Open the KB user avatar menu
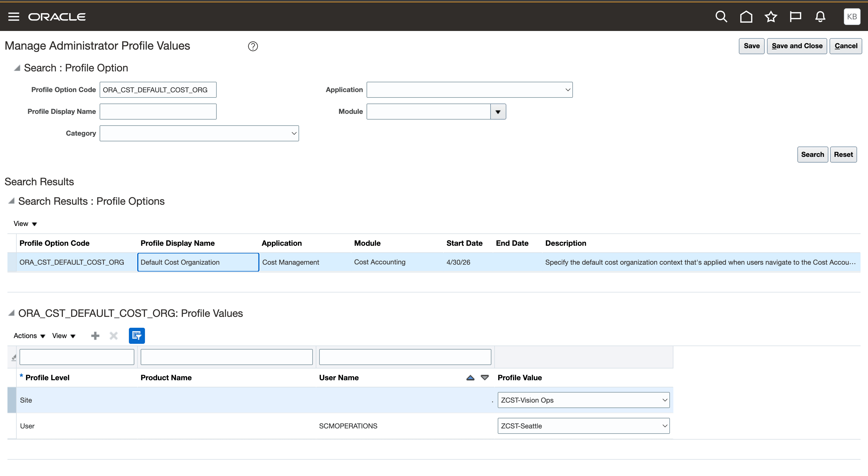Screen dimensions: 868x476 tap(852, 17)
